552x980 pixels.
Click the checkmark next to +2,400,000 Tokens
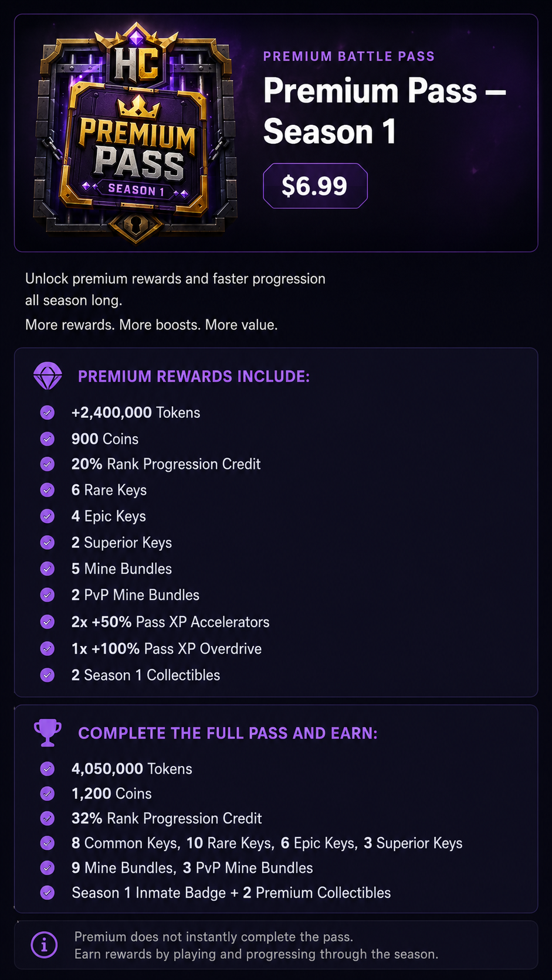pyautogui.click(x=48, y=413)
